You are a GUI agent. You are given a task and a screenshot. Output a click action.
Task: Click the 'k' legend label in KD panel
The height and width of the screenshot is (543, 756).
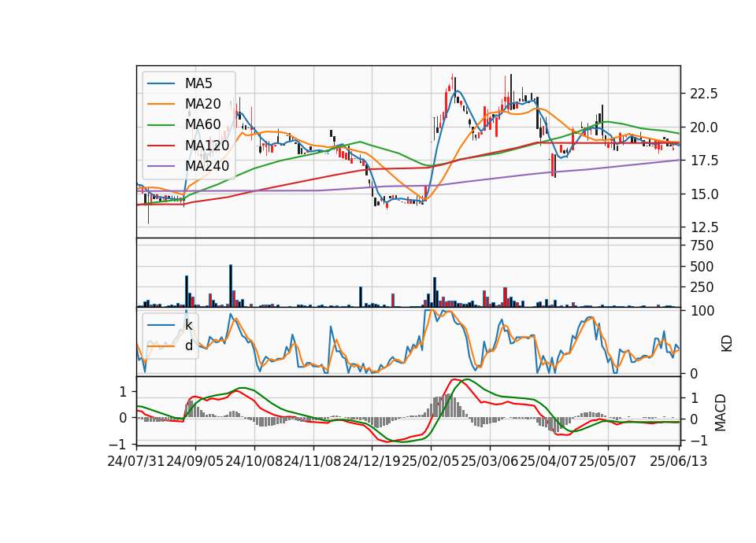tap(189, 325)
